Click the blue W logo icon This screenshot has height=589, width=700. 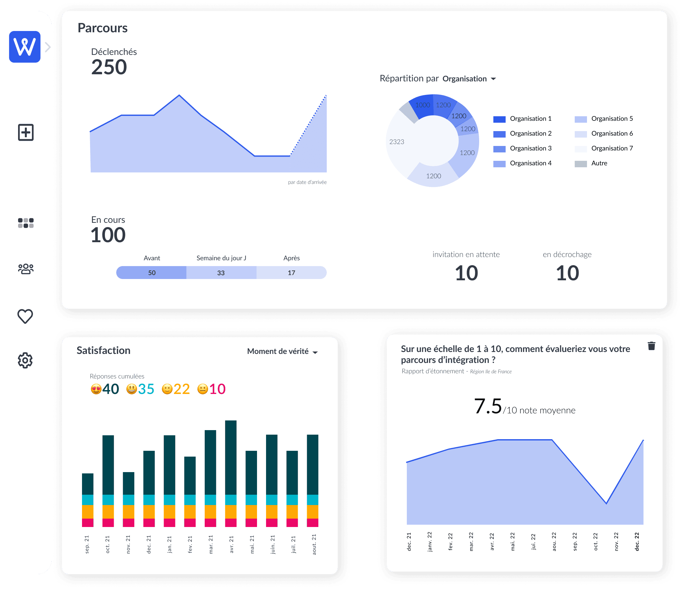pyautogui.click(x=25, y=47)
